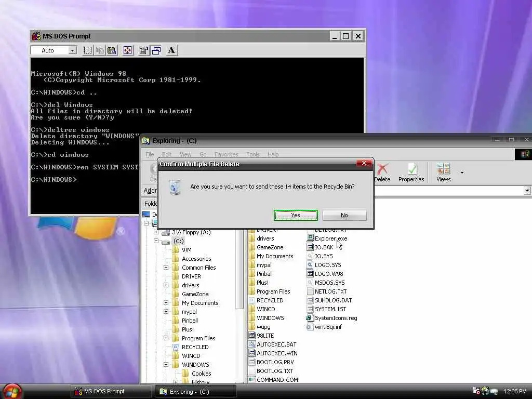Click the Paste icon in MS-DOS Prompt toolbar

[x=112, y=50]
